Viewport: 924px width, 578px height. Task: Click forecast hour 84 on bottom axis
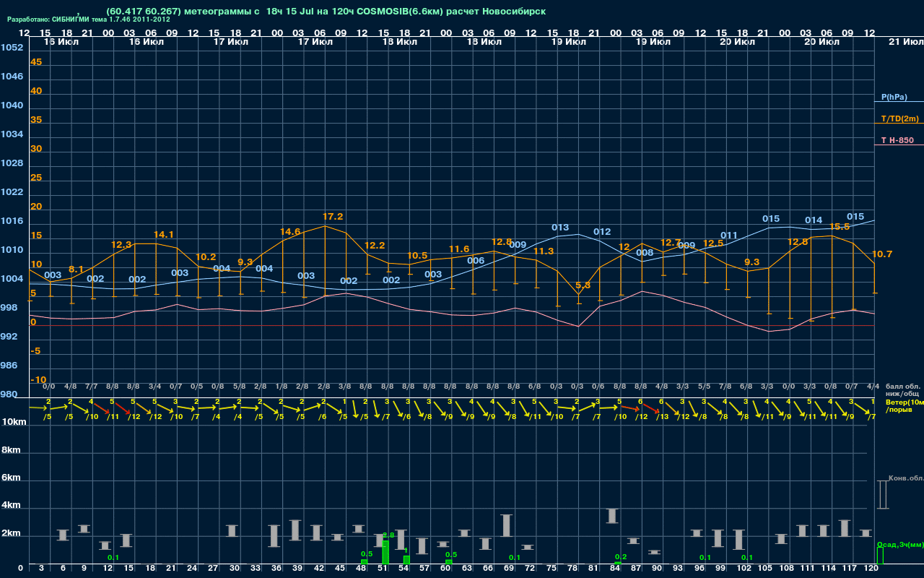615,569
